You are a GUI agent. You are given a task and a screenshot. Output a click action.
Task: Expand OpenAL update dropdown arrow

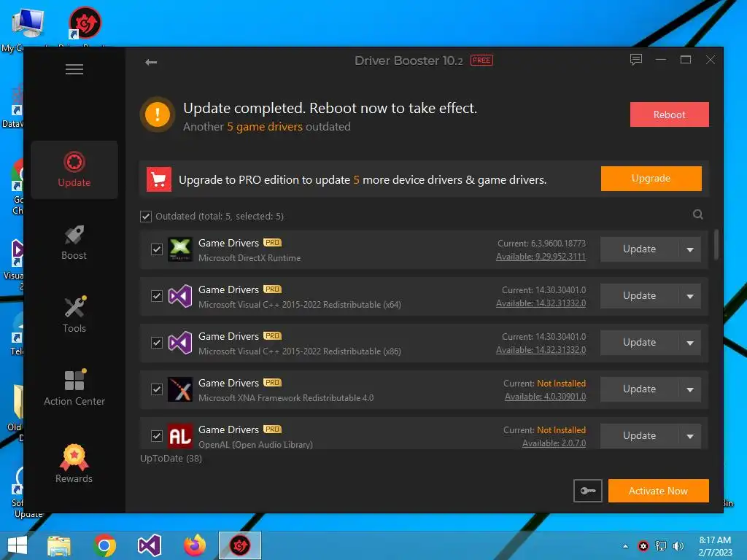coord(690,436)
